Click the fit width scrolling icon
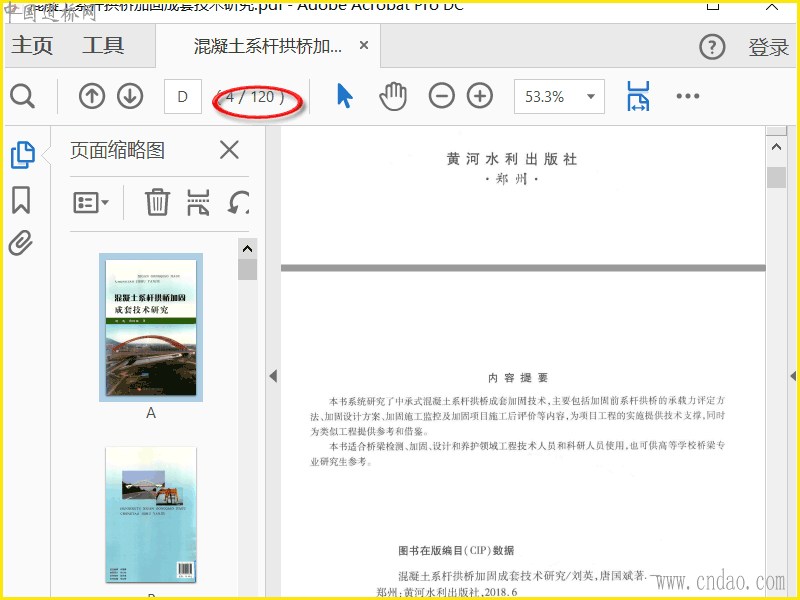800x600 pixels. pos(638,96)
